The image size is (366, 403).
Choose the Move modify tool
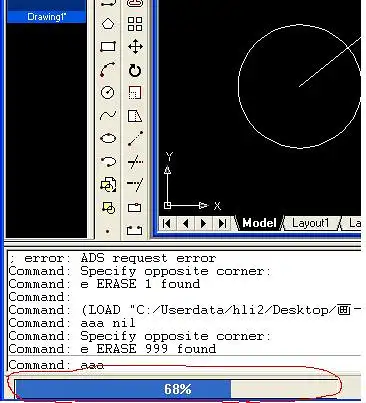click(x=135, y=46)
